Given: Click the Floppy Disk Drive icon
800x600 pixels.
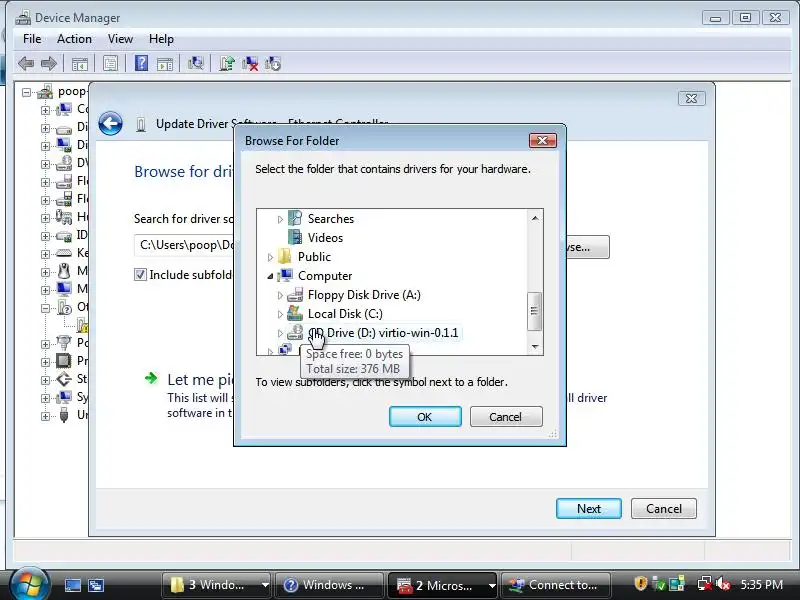Looking at the screenshot, I should pos(295,294).
